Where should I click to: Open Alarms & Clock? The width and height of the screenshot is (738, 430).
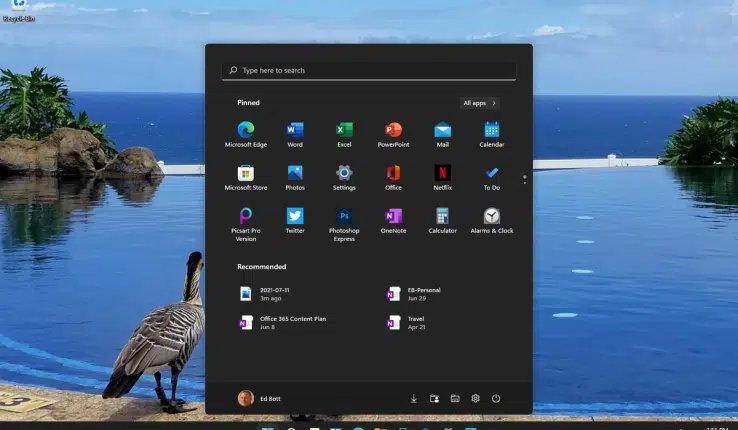(x=492, y=221)
